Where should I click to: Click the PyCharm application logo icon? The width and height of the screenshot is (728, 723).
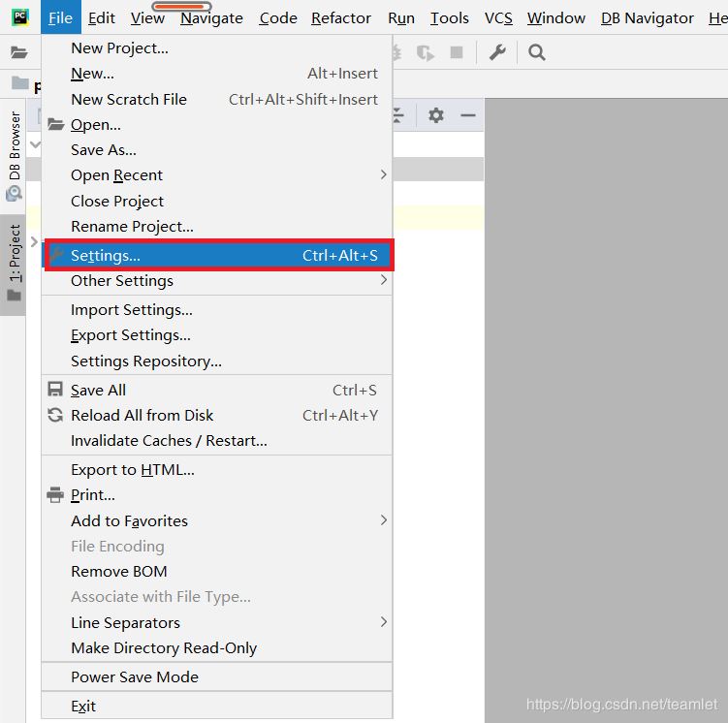[x=20, y=17]
